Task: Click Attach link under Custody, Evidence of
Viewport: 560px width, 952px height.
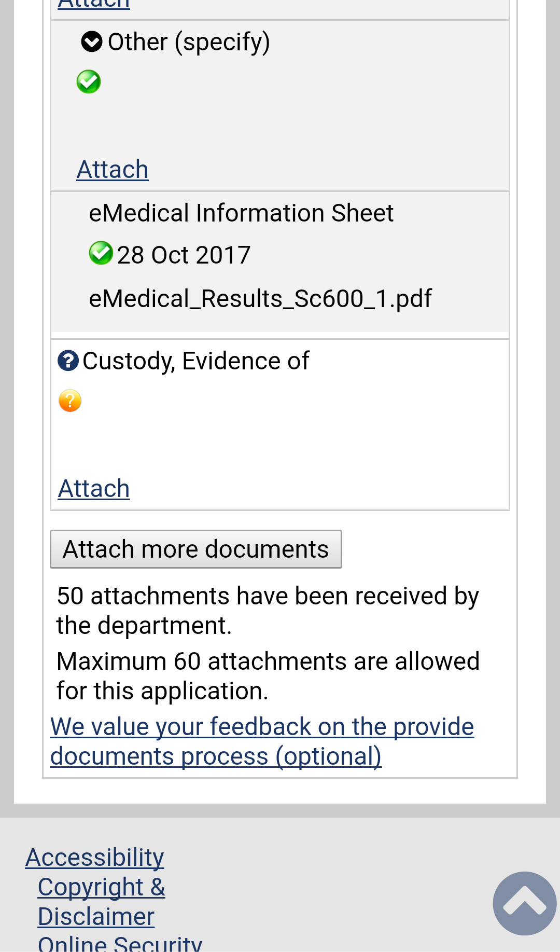Action: 94,489
